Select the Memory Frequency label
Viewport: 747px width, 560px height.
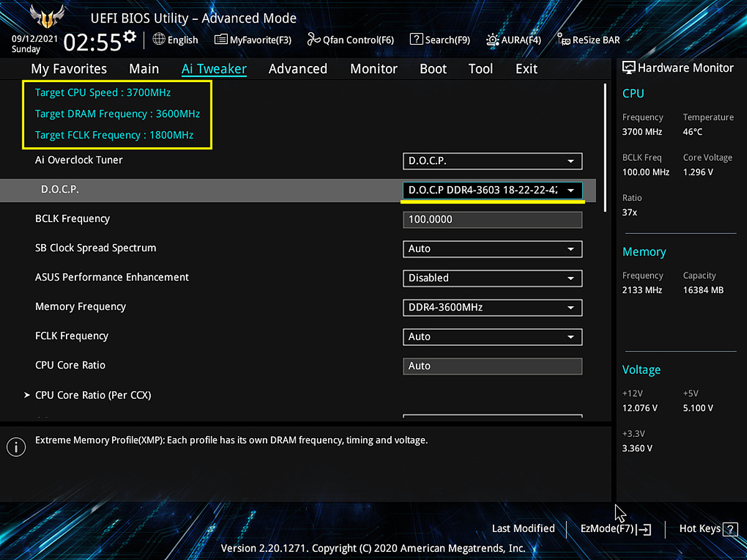(80, 307)
